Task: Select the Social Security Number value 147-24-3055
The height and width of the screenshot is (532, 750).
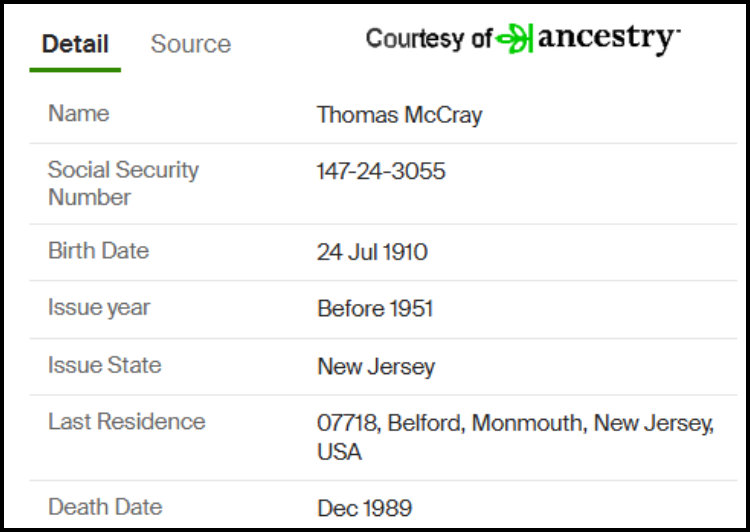Action: pyautogui.click(x=381, y=171)
